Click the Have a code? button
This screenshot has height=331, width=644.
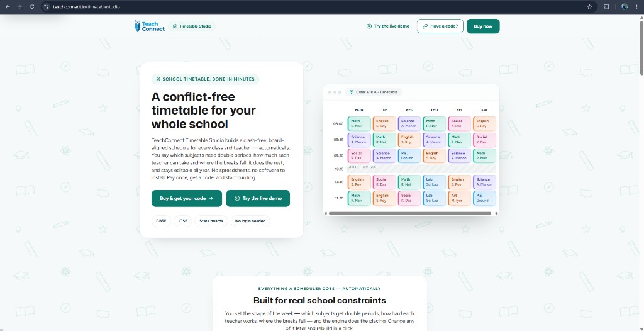[x=440, y=26]
